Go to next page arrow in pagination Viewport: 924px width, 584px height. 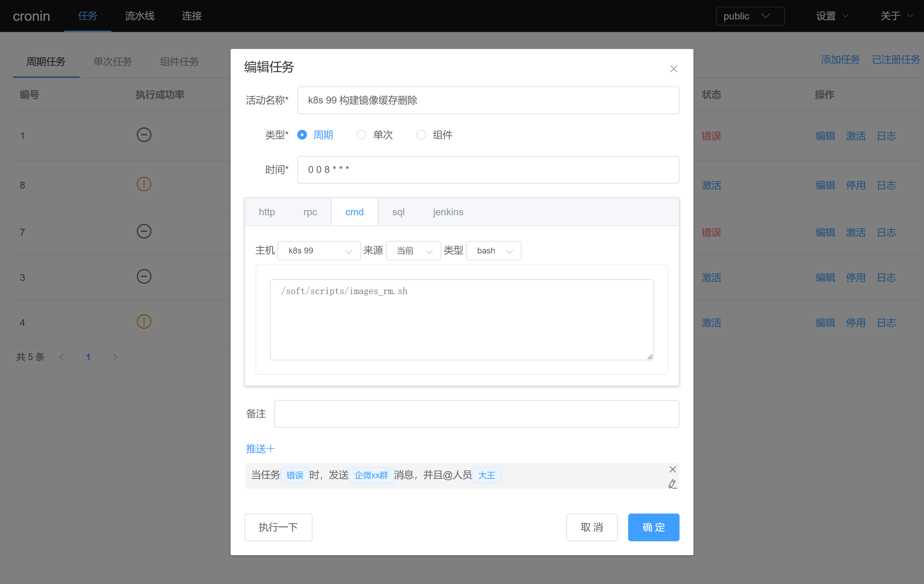click(x=115, y=357)
